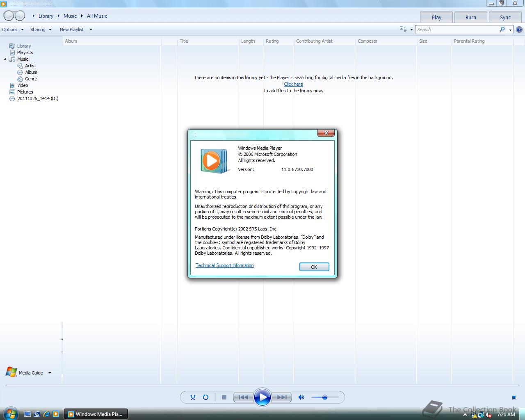Screen dimensions: 525x420
Task: Skip to the next track
Action: (x=282, y=397)
